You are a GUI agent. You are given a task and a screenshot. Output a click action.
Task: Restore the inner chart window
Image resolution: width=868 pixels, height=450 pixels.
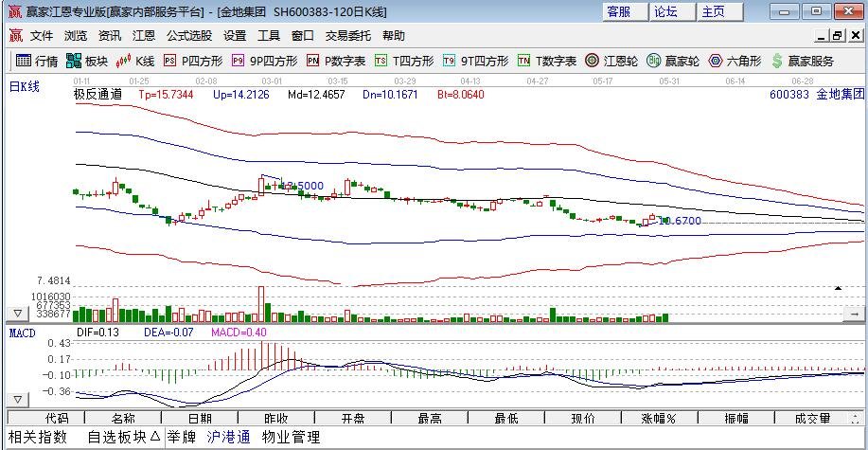pyautogui.click(x=838, y=36)
